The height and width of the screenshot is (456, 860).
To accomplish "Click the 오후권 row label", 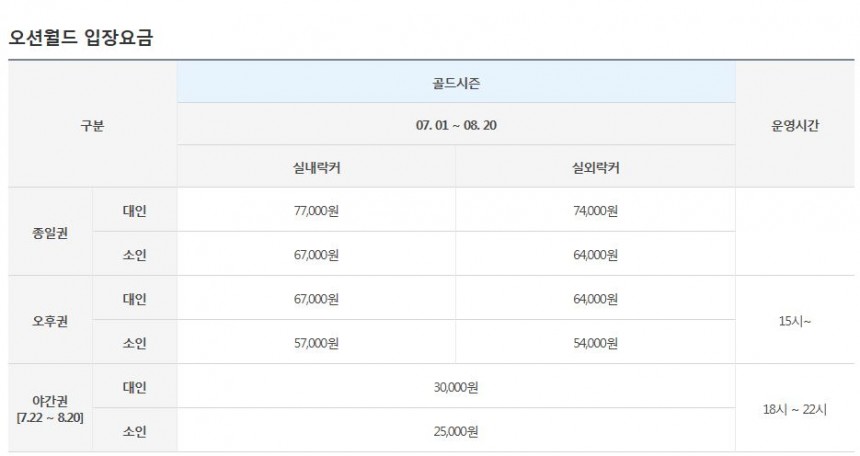I will click(50, 320).
